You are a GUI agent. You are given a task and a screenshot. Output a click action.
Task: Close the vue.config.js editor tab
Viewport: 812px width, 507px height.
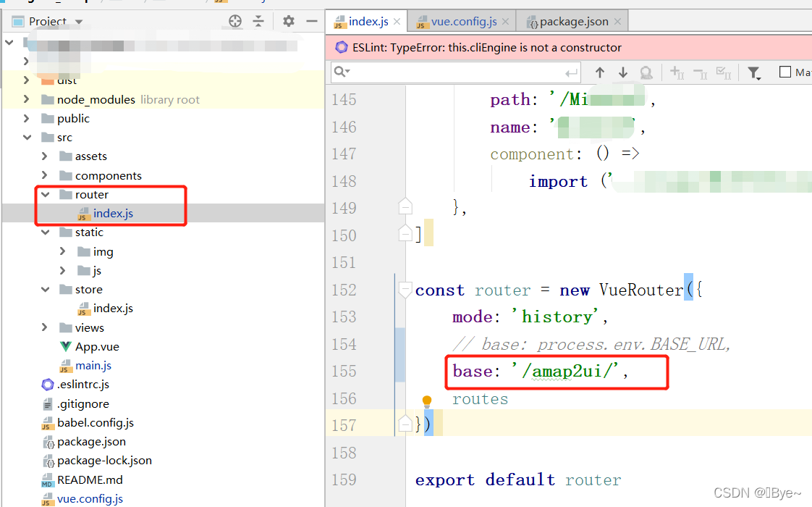[x=505, y=21]
